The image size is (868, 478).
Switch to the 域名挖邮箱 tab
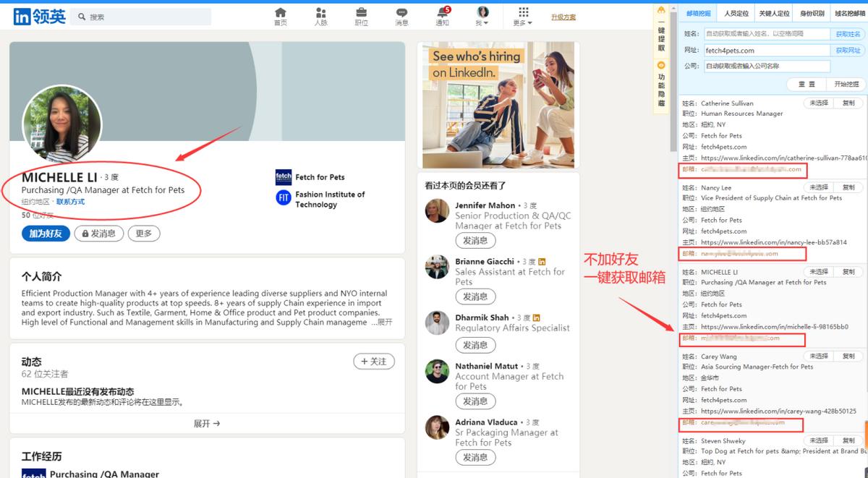851,12
